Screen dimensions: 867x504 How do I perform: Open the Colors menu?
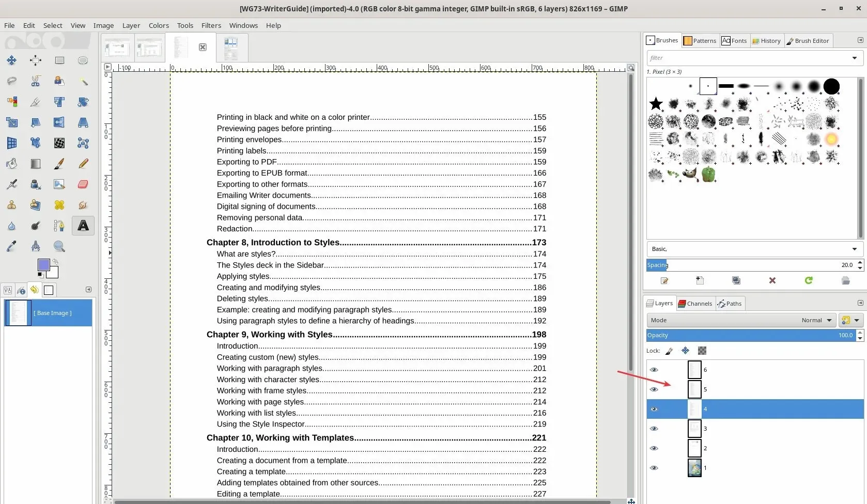pyautogui.click(x=159, y=25)
